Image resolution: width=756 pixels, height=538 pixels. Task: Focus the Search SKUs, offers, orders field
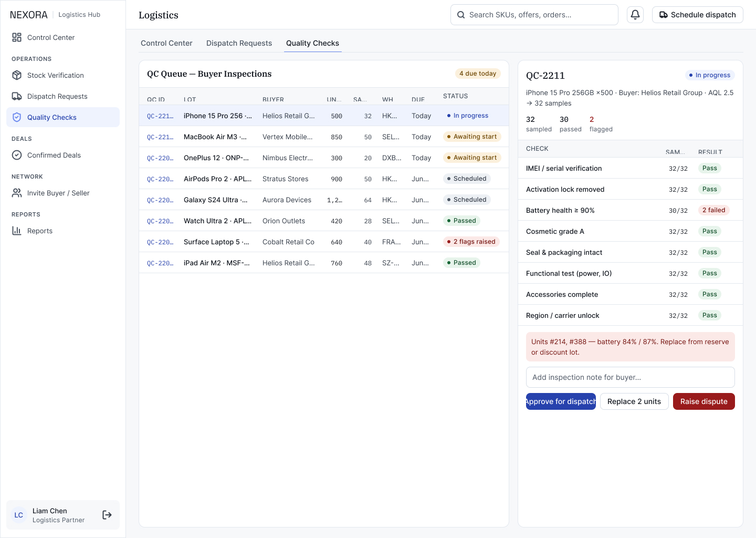coord(534,15)
